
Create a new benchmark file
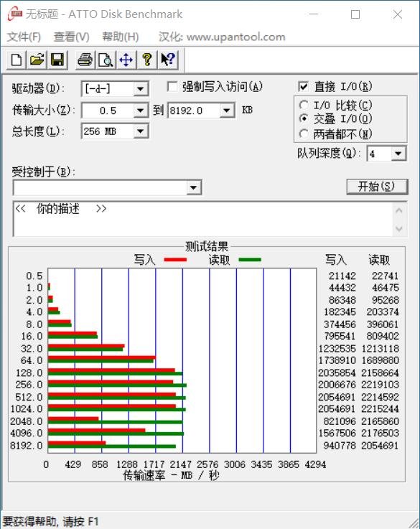(x=17, y=60)
